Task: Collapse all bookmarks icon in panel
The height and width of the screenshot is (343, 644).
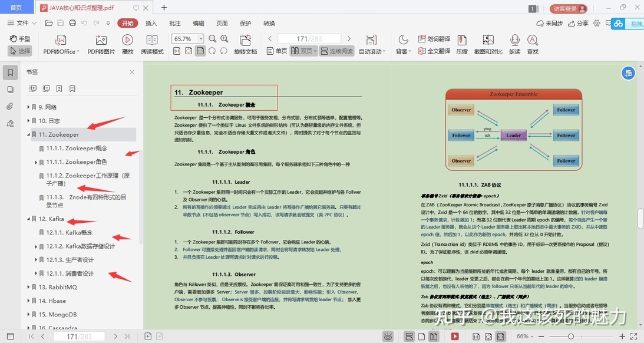Action: 46,88
